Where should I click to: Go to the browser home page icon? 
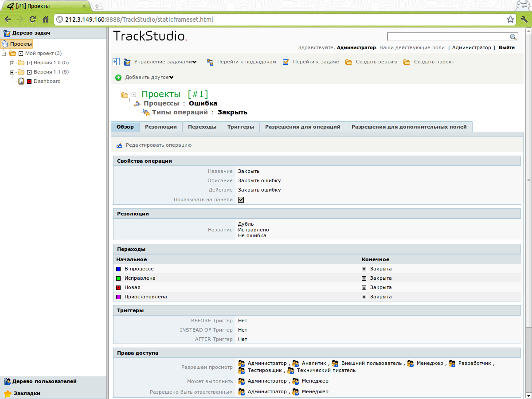(x=45, y=20)
